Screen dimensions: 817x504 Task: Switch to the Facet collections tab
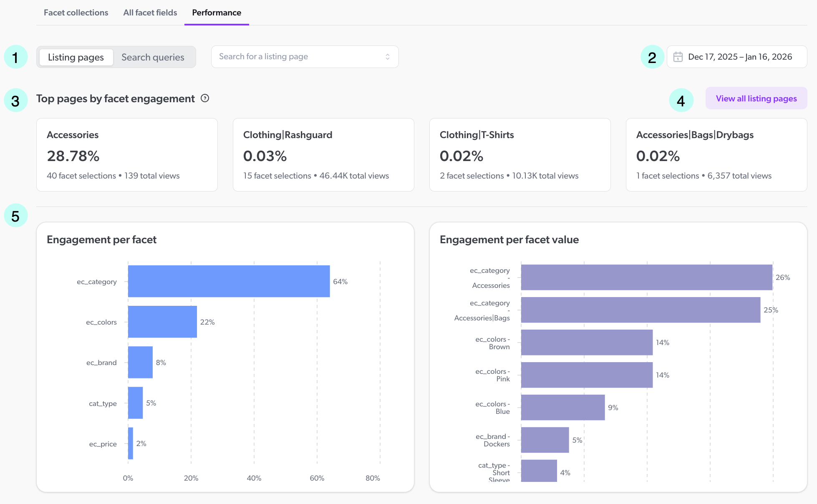pyautogui.click(x=76, y=13)
